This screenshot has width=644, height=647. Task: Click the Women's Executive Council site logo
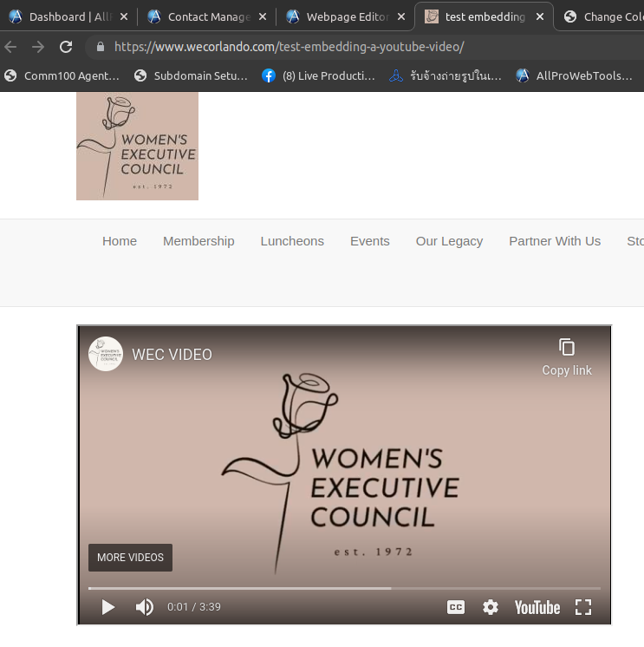(x=137, y=146)
